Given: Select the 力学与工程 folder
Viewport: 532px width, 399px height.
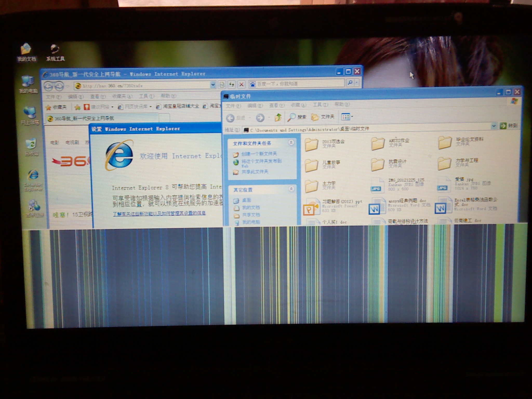Looking at the screenshot, I should click(x=458, y=163).
